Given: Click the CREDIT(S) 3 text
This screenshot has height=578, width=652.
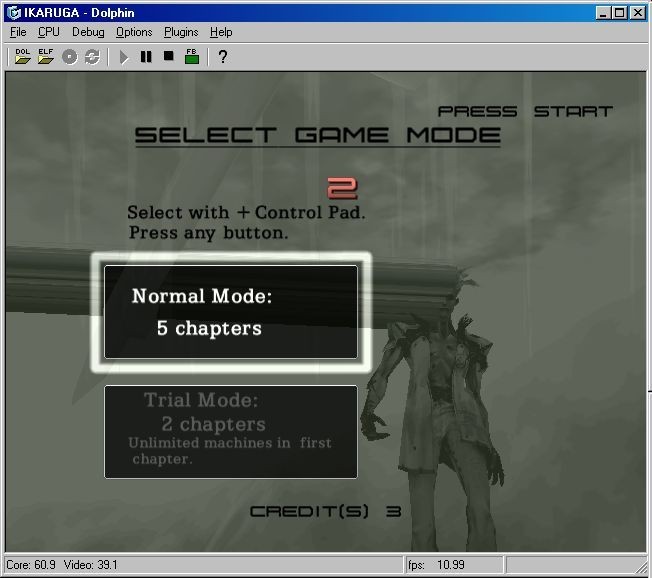Looking at the screenshot, I should coord(326,511).
